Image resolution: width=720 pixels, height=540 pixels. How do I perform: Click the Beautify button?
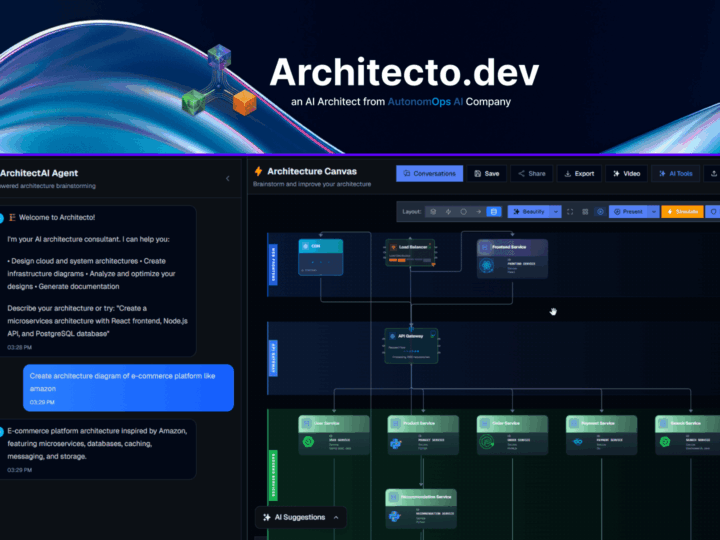click(529, 212)
